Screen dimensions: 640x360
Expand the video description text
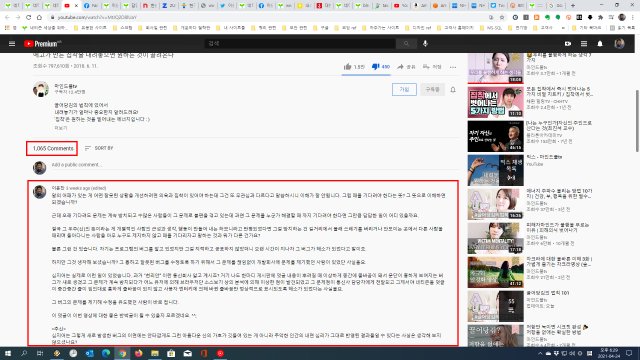click(61, 128)
